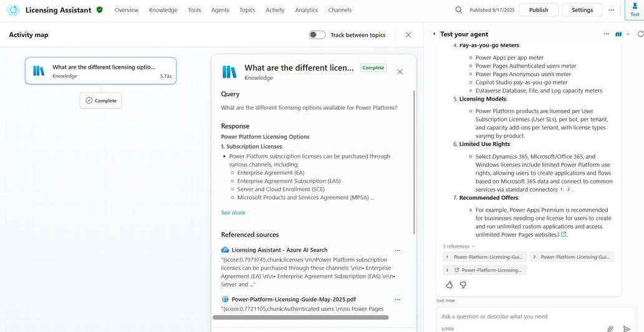Click the thumbs up feedback icon

click(449, 285)
